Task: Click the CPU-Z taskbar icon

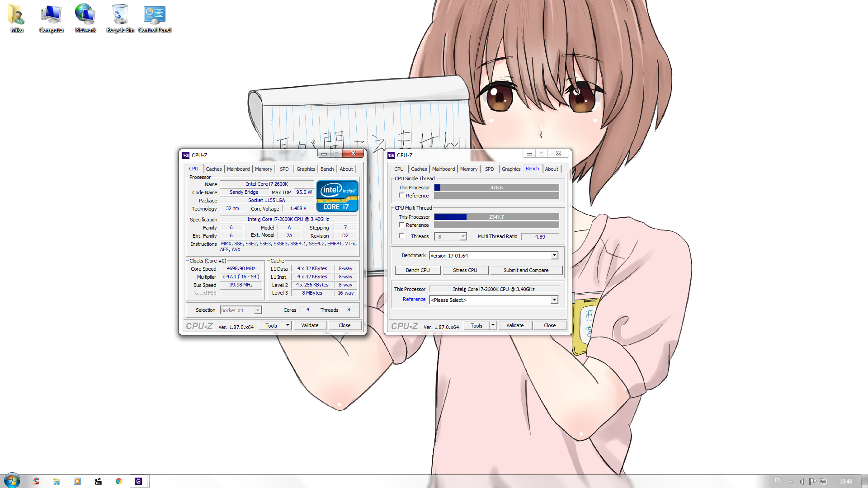Action: click(x=138, y=481)
